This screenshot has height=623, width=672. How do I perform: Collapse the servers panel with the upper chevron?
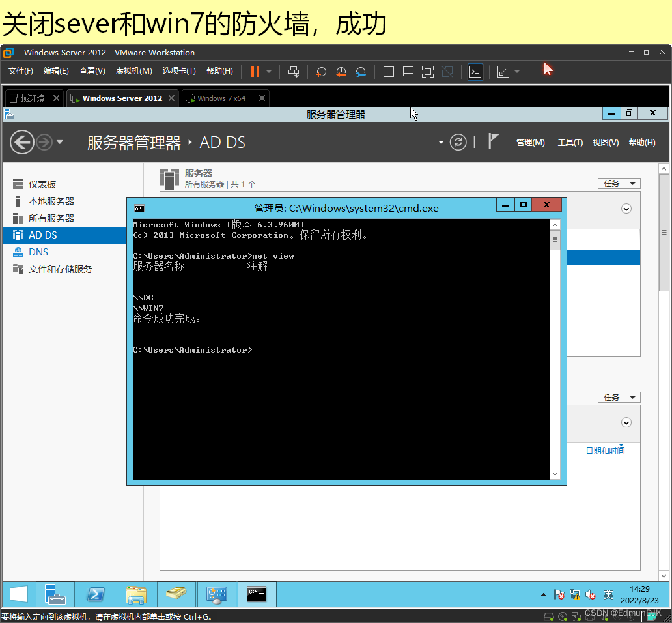click(626, 209)
